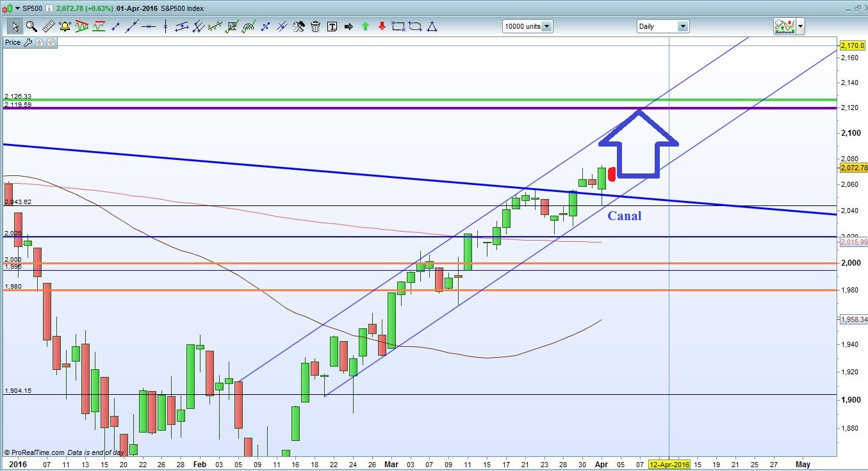Image resolution: width=868 pixels, height=471 pixels.
Task: Click the yellow 12-Apr-2016 date marker
Action: click(669, 464)
